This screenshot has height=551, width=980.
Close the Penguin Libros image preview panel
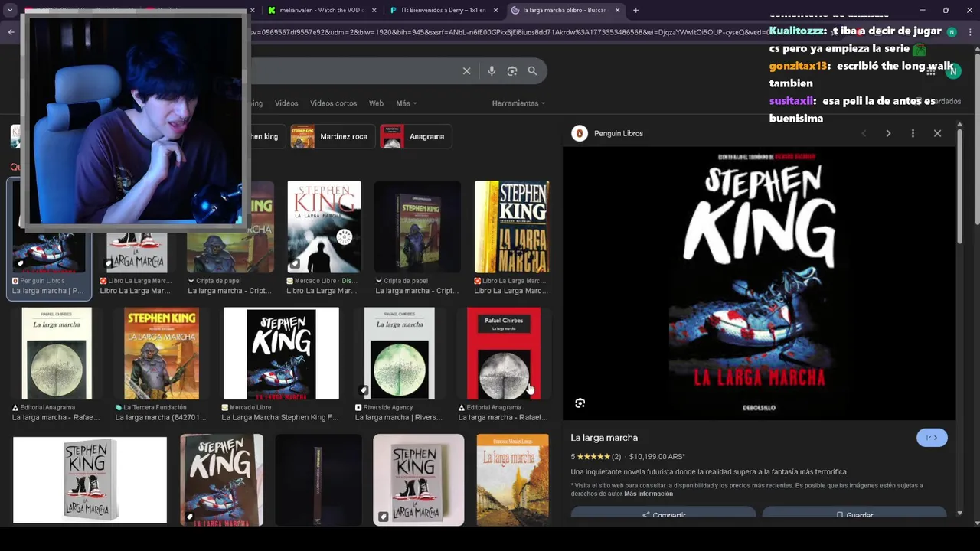[x=937, y=133]
